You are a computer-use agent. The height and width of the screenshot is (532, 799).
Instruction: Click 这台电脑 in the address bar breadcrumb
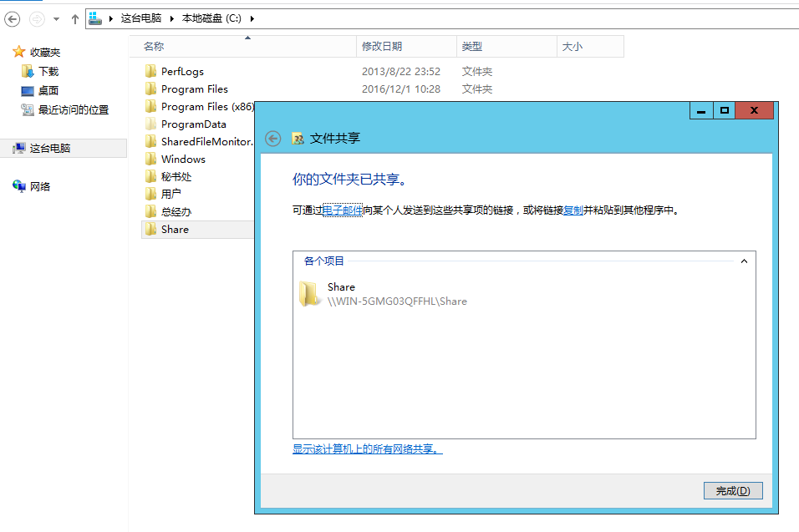click(140, 18)
